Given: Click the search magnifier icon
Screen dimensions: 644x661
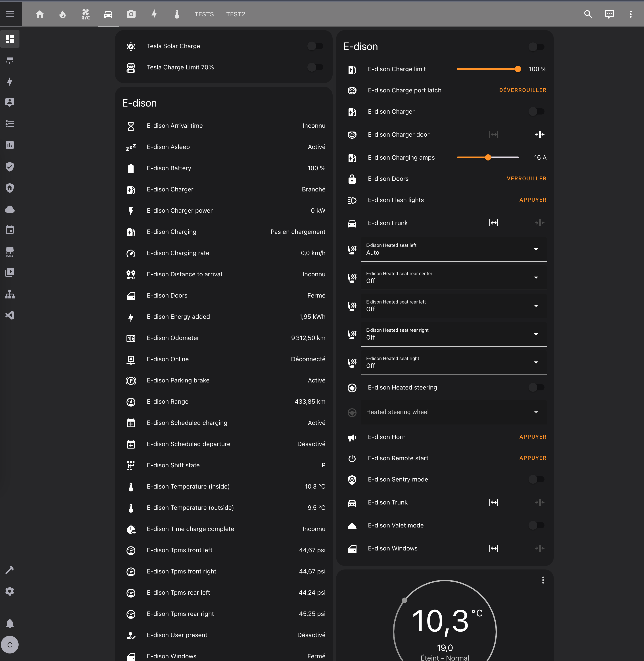Looking at the screenshot, I should coord(588,14).
